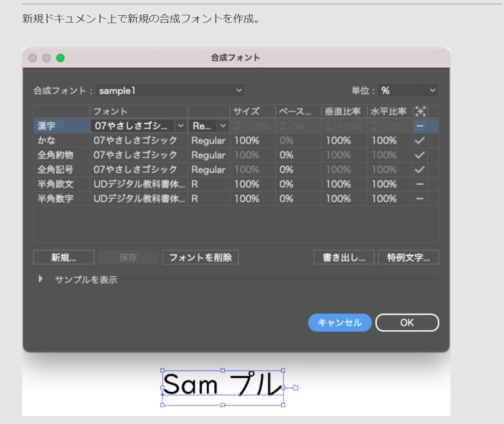Click the かな row font 07やさしさゴシック
The image size is (504, 424).
click(x=135, y=140)
